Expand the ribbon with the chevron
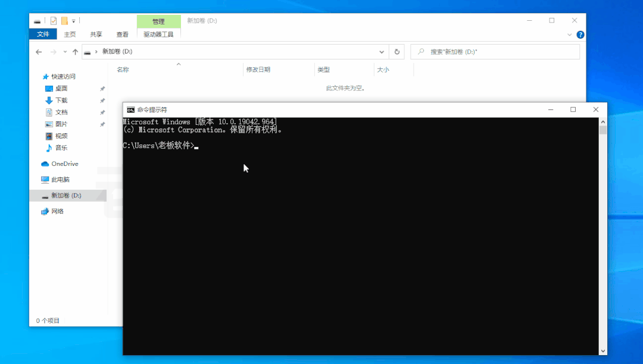This screenshot has height=364, width=643. click(x=569, y=35)
